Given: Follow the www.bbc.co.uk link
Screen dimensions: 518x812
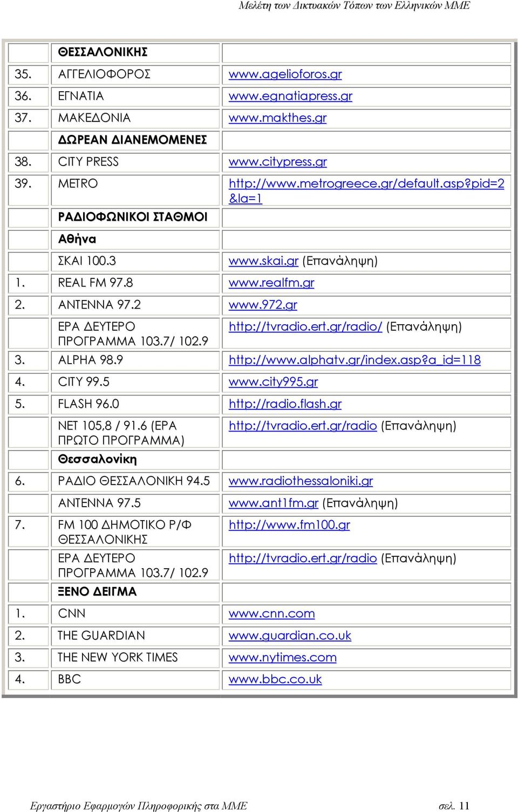Looking at the screenshot, I should 275,680.
